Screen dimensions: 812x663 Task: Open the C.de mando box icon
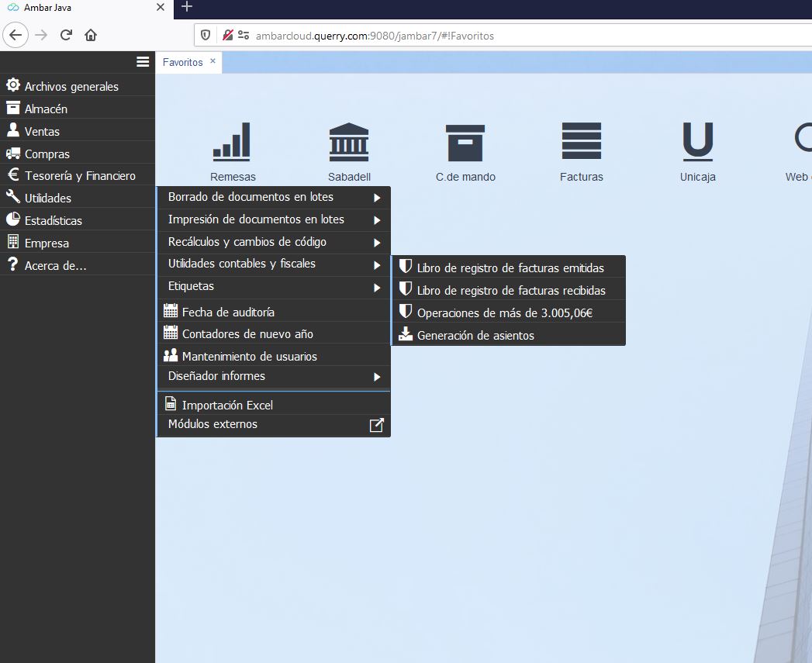465,143
